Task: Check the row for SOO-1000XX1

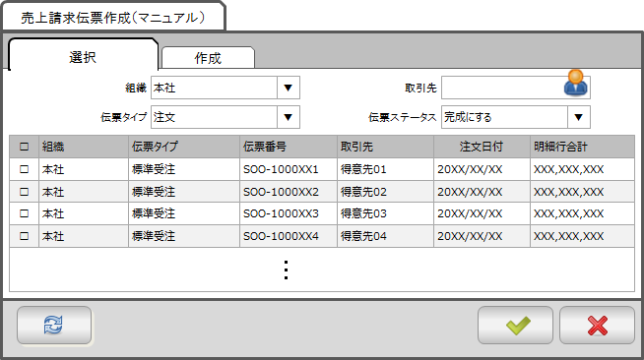Action: [25, 169]
